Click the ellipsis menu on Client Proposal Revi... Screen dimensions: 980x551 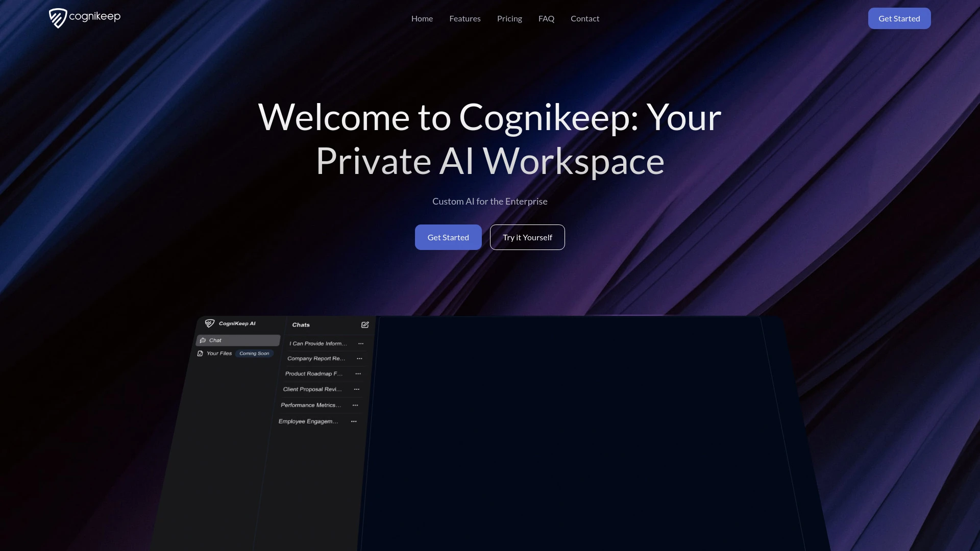[x=357, y=389]
